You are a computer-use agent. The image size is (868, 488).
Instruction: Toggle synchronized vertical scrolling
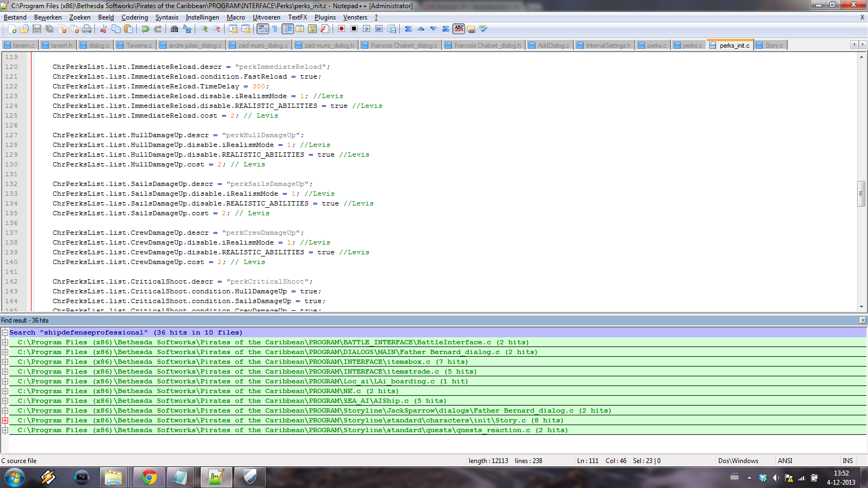233,29
